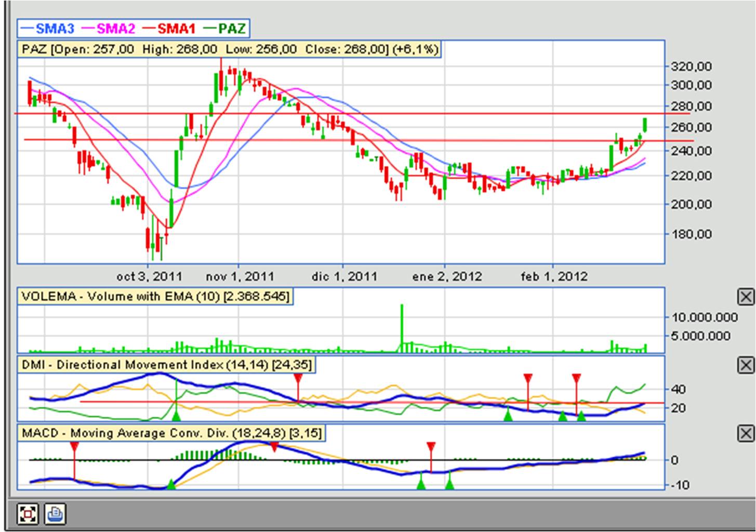Viewport: 756px width, 532px height.
Task: Click the VOLEMA Volume with EMA label
Action: coord(155,297)
